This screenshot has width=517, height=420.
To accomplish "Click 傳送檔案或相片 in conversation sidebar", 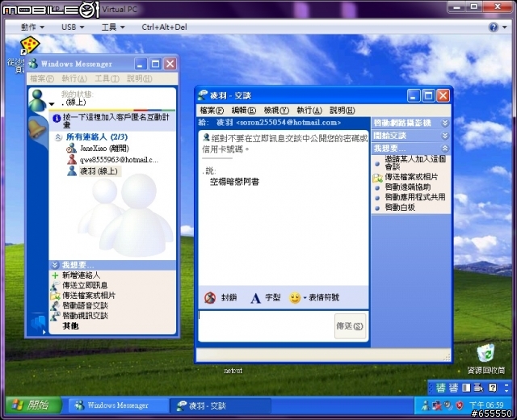I will (411, 177).
